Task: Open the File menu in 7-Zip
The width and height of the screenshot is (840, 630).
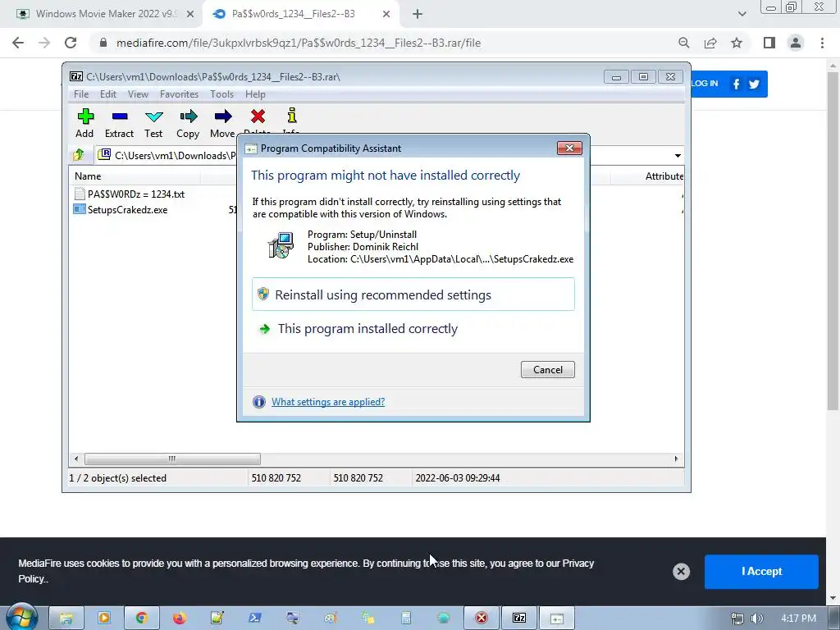Action: point(81,94)
